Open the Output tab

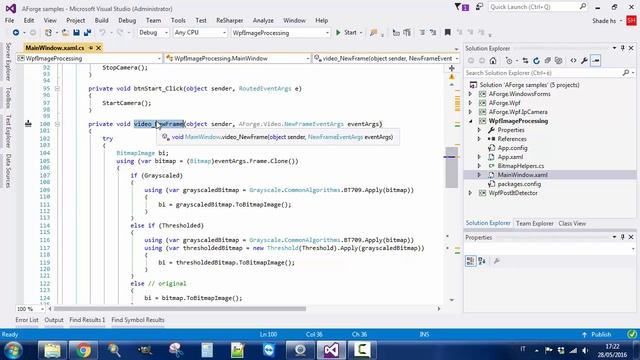(x=54, y=320)
